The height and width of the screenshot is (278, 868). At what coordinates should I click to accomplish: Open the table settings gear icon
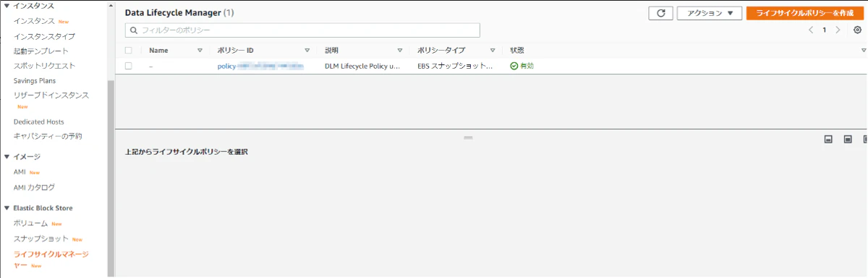tap(857, 30)
